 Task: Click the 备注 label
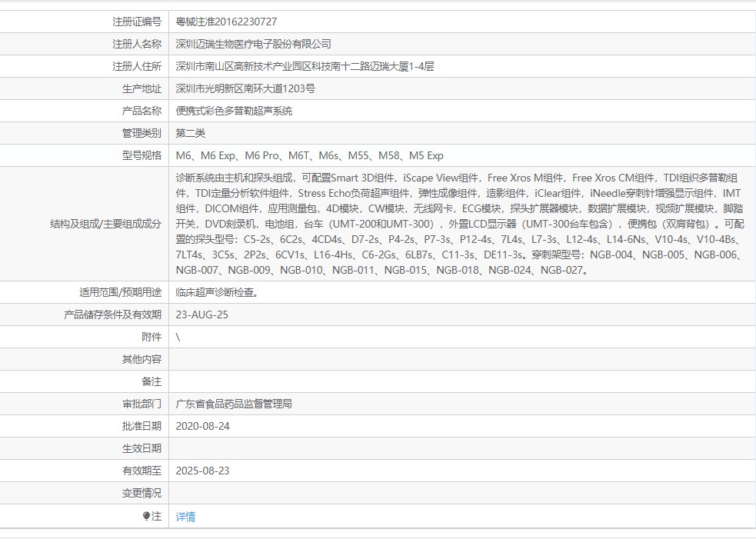[152, 382]
